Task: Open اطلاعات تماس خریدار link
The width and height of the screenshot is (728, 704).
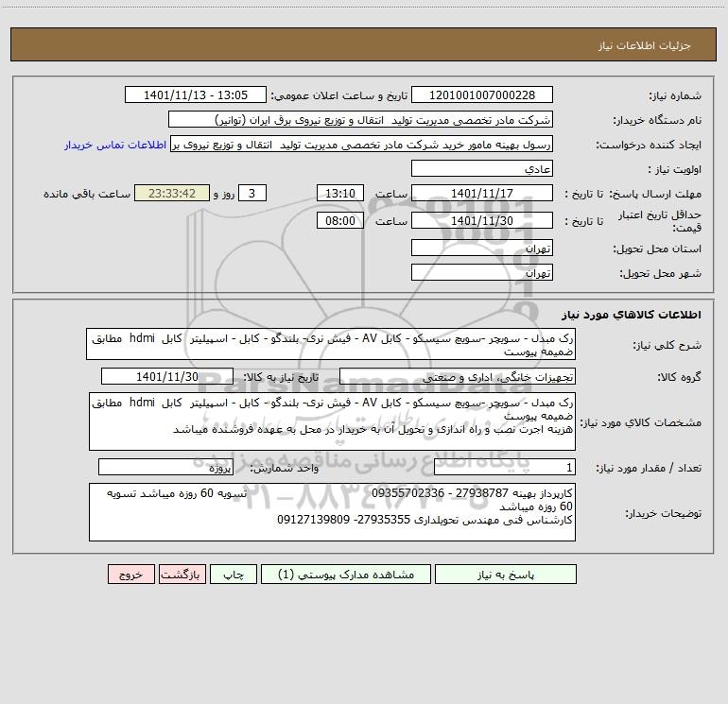Action: [x=115, y=145]
